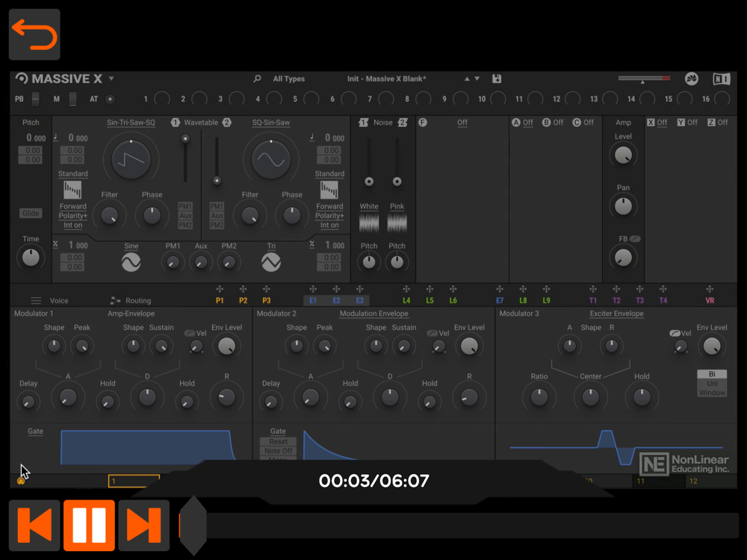The image size is (747, 560).
Task: Click the wavetable 2 badge icon
Action: point(227,122)
